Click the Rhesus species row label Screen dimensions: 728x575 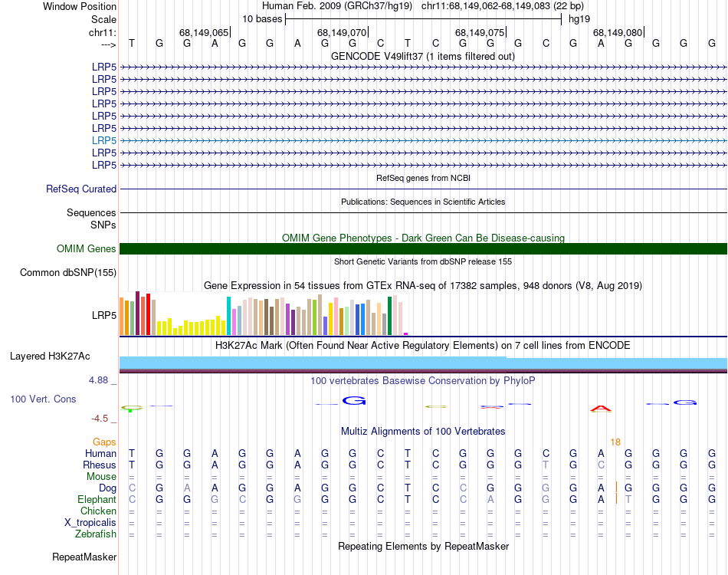click(100, 465)
